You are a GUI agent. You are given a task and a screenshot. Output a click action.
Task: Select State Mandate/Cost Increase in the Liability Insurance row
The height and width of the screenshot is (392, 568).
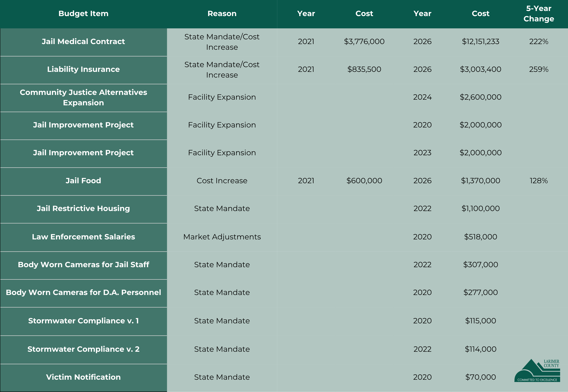tap(222, 70)
